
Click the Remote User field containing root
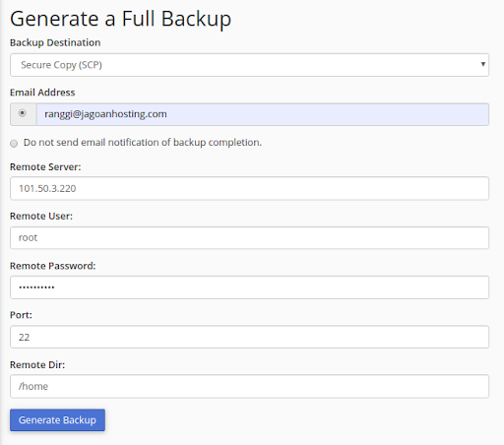pyautogui.click(x=249, y=237)
